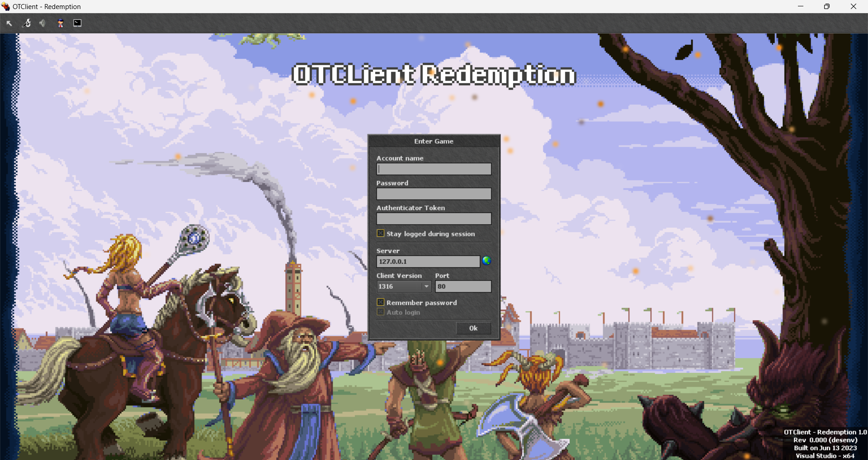Image resolution: width=868 pixels, height=460 pixels.
Task: Minimize the OTClient window
Action: [801, 6]
